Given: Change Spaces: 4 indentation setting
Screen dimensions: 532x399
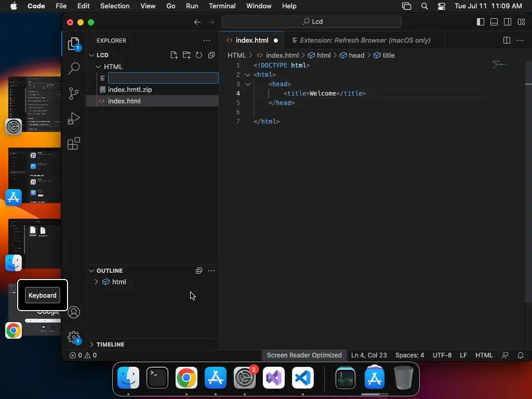Looking at the screenshot, I should 409,355.
